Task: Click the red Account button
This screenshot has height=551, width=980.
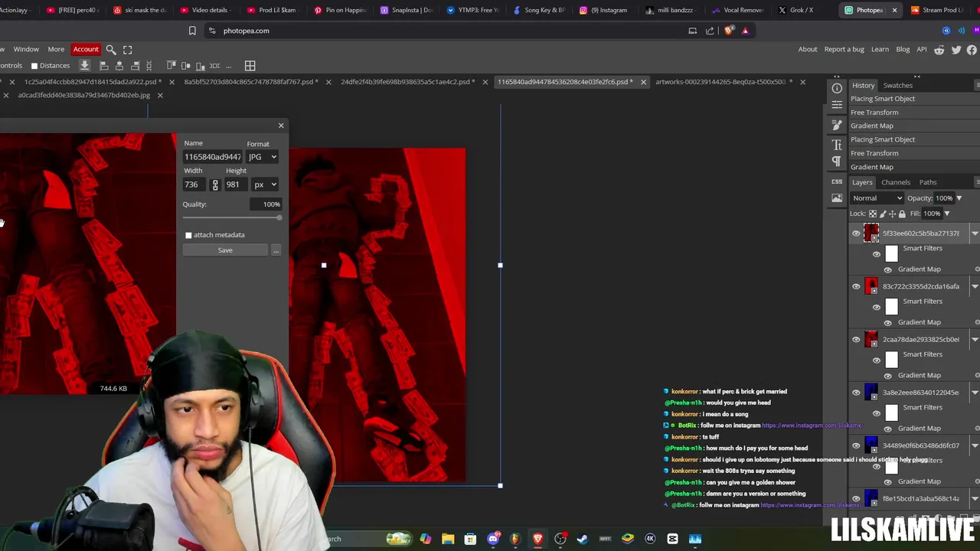Action: tap(86, 50)
